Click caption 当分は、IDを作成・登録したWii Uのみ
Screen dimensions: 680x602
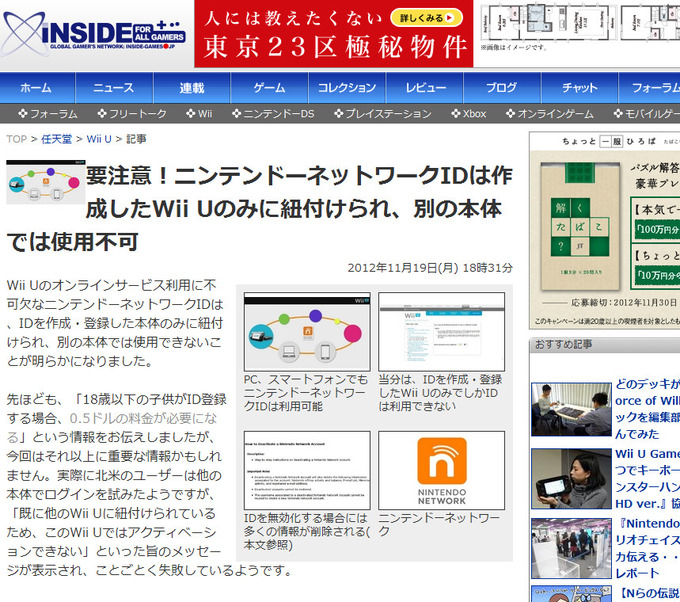[440, 393]
